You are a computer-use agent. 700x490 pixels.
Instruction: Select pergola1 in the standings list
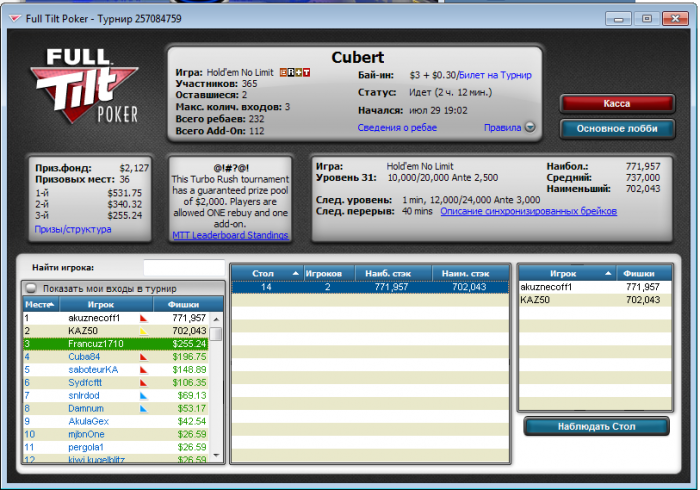tap(116, 448)
